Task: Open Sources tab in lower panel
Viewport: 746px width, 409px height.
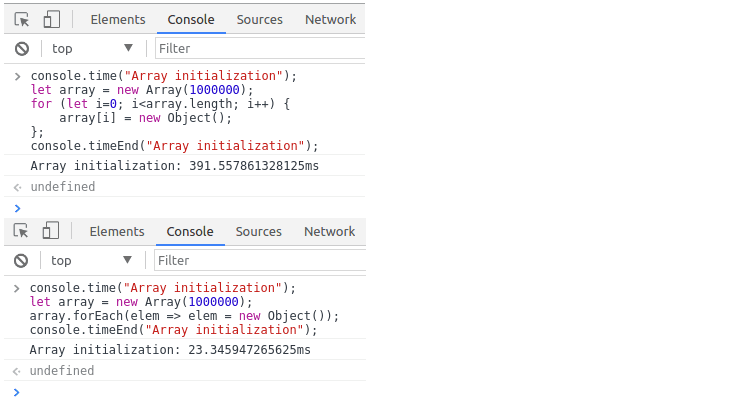Action: 259,231
